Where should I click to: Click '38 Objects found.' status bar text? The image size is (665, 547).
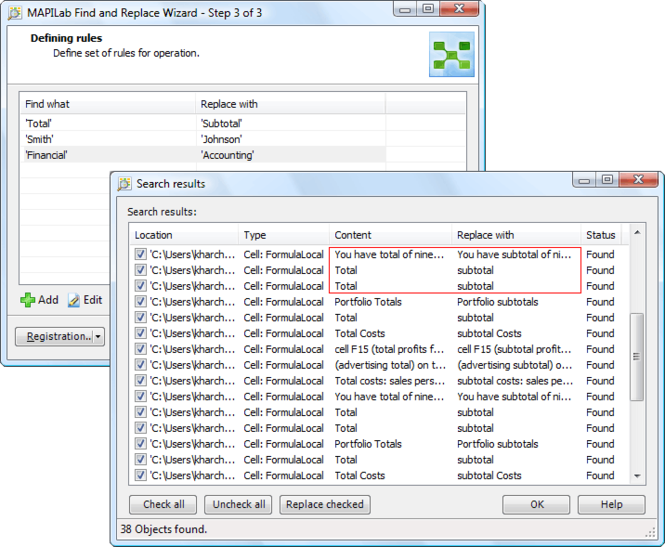(164, 529)
